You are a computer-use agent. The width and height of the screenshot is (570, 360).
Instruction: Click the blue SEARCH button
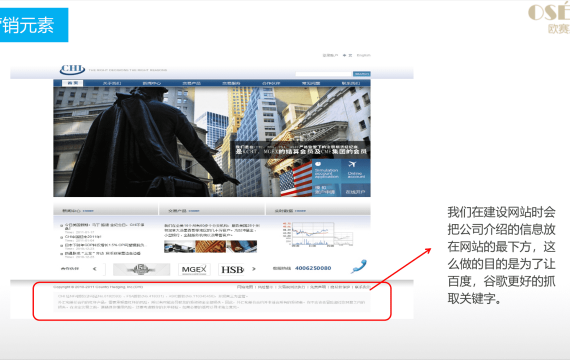click(x=362, y=74)
